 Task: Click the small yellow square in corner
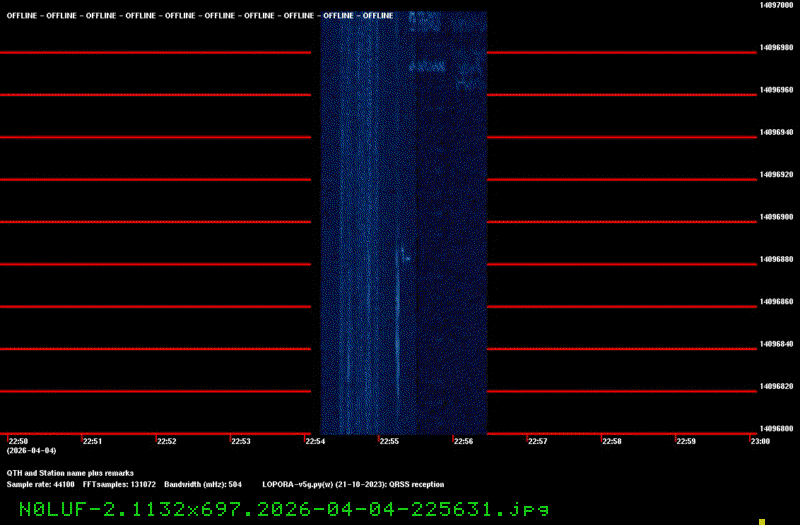[761, 521]
